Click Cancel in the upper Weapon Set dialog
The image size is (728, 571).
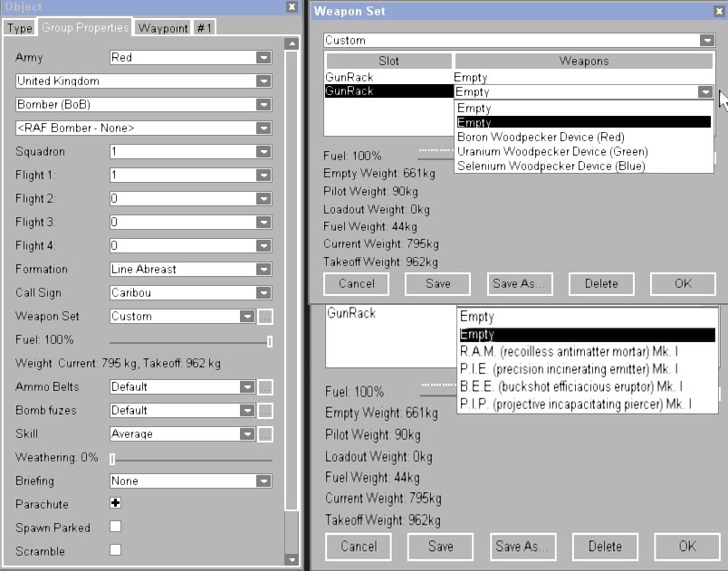tap(356, 284)
